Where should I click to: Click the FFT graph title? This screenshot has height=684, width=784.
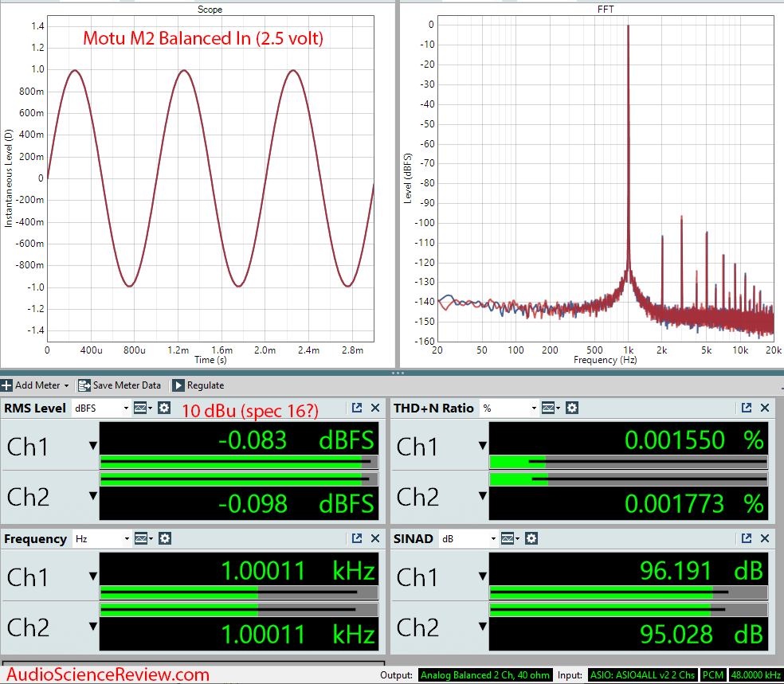tap(606, 9)
